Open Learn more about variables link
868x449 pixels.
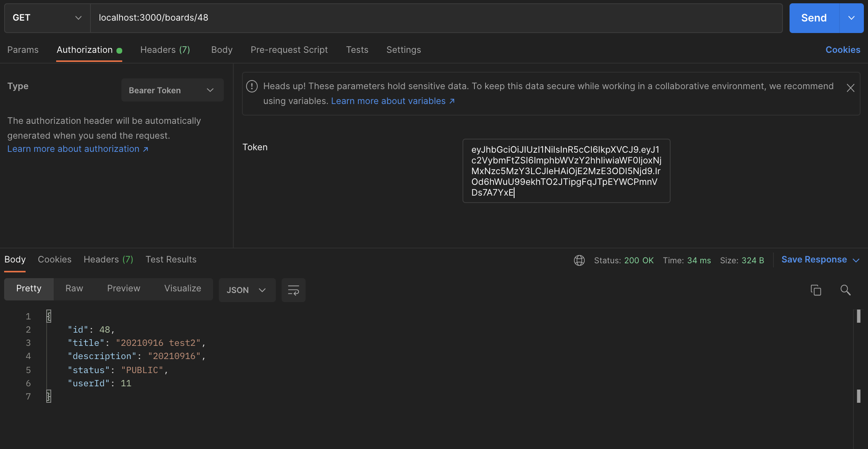392,101
